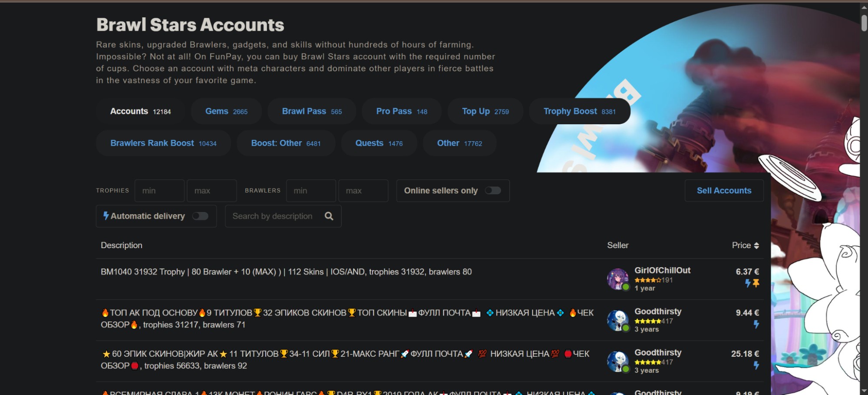Sort listings using the Price arrows
The image size is (868, 395).
click(x=756, y=246)
